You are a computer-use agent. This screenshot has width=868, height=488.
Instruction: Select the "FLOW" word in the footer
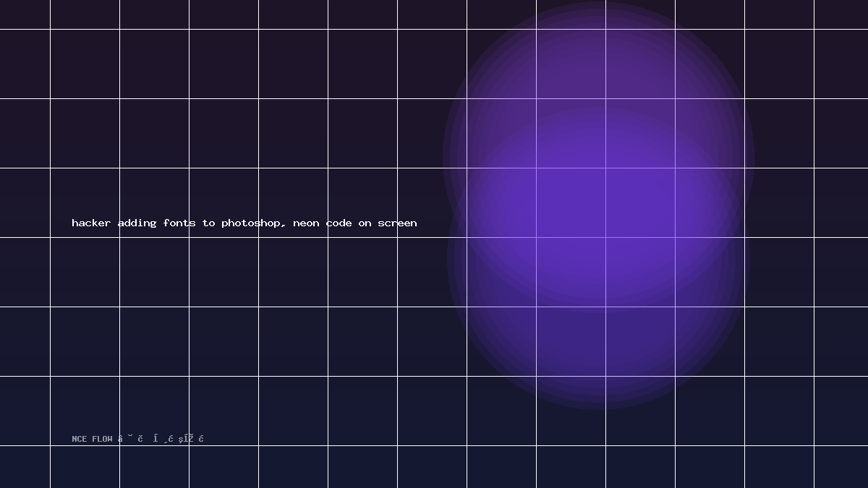click(x=102, y=439)
